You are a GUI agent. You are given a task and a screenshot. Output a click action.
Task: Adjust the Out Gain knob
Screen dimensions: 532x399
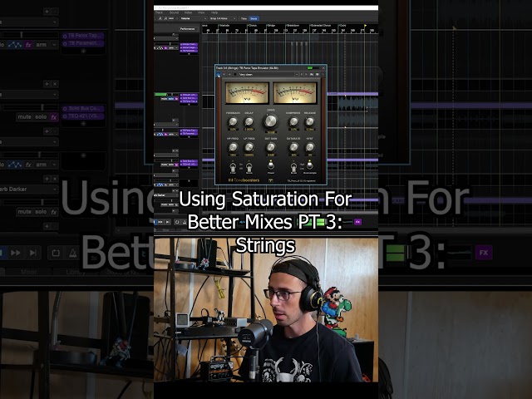pyautogui.click(x=270, y=147)
